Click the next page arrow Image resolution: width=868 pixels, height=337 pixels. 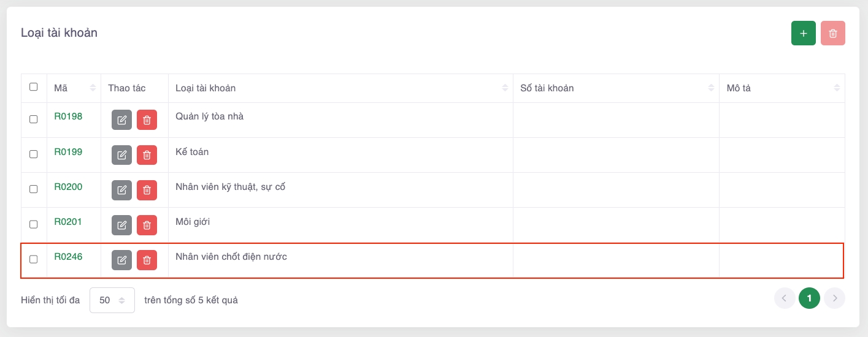tap(834, 298)
